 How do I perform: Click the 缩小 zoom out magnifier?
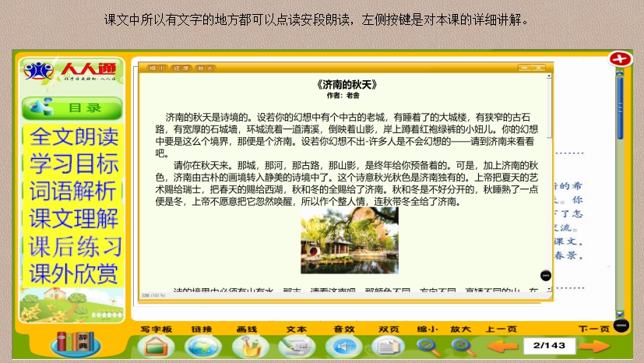[428, 346]
